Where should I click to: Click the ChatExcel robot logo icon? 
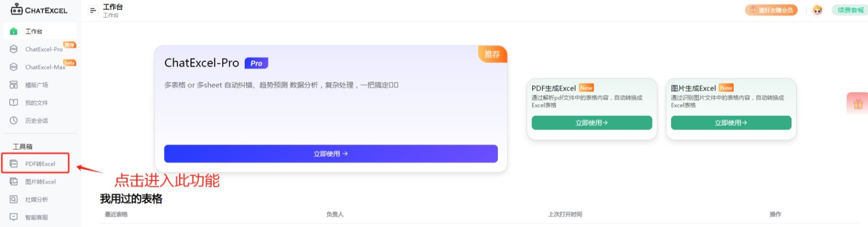[x=17, y=9]
